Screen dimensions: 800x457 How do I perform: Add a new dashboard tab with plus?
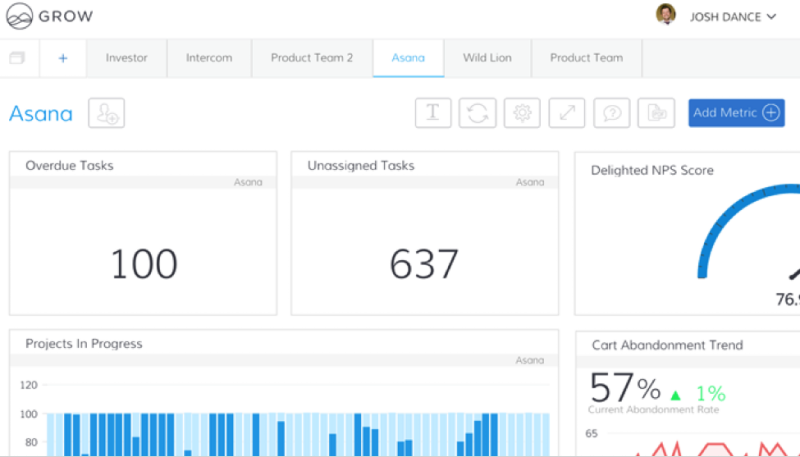coord(63,58)
